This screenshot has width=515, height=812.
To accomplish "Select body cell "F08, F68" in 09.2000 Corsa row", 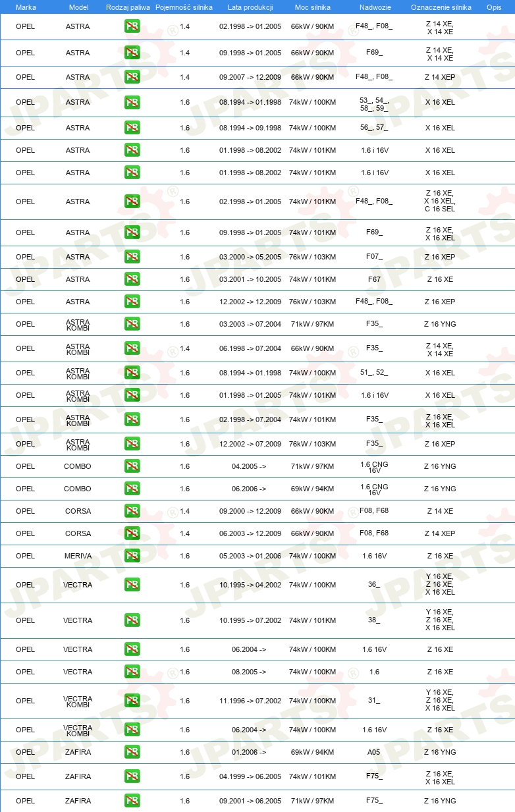I will [x=374, y=511].
